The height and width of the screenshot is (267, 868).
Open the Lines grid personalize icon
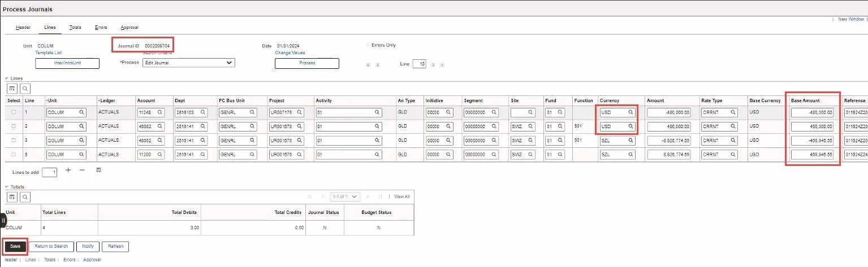tap(12, 89)
